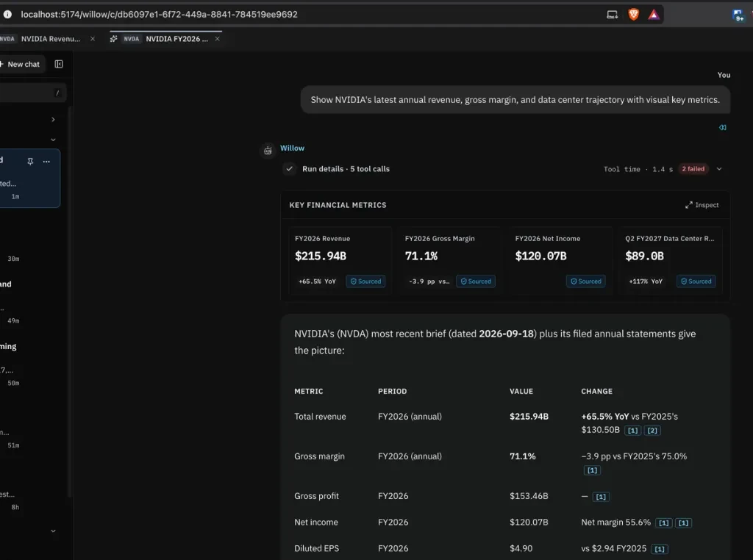
Task: Close the NVIDIA Revenu... tab
Action: pyautogui.click(x=93, y=39)
